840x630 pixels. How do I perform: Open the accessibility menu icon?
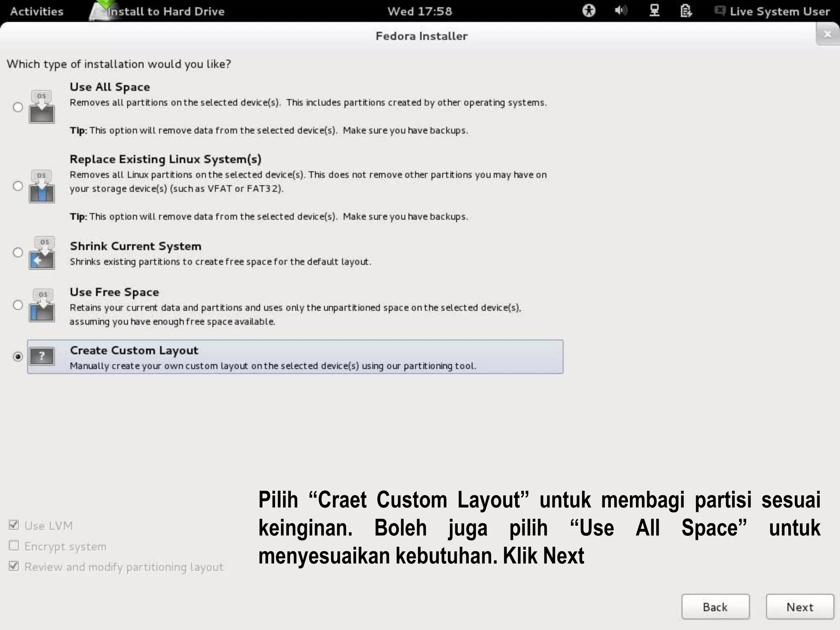pos(589,11)
